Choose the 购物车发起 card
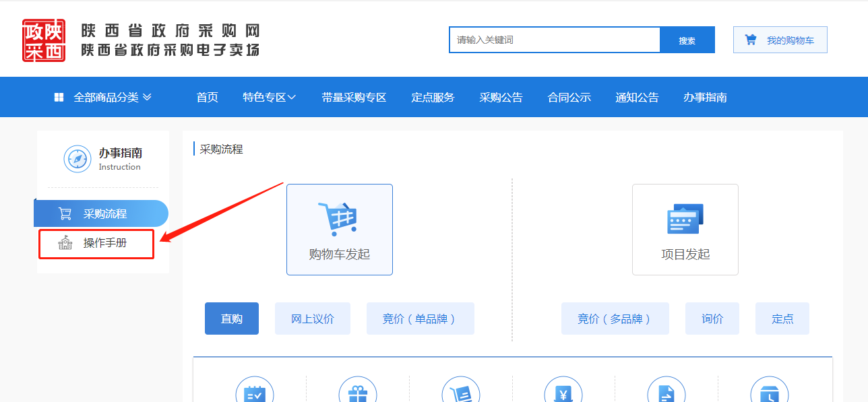 pyautogui.click(x=340, y=230)
